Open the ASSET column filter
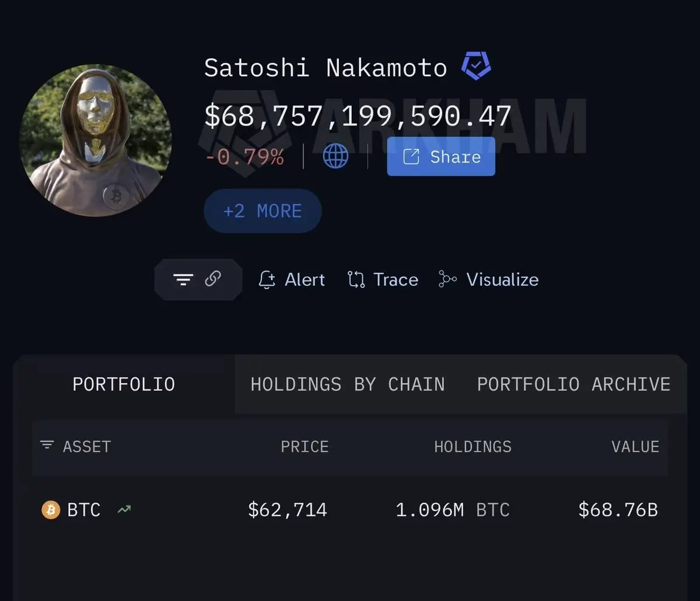Viewport: 700px width, 601px height. [47, 445]
